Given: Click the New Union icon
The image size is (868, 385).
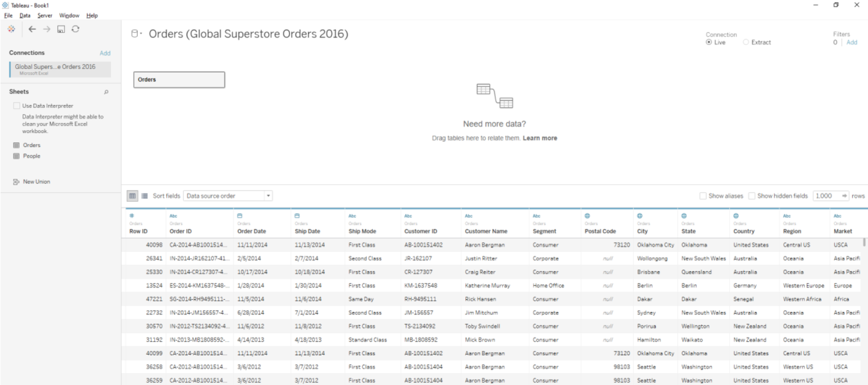Looking at the screenshot, I should pyautogui.click(x=16, y=182).
